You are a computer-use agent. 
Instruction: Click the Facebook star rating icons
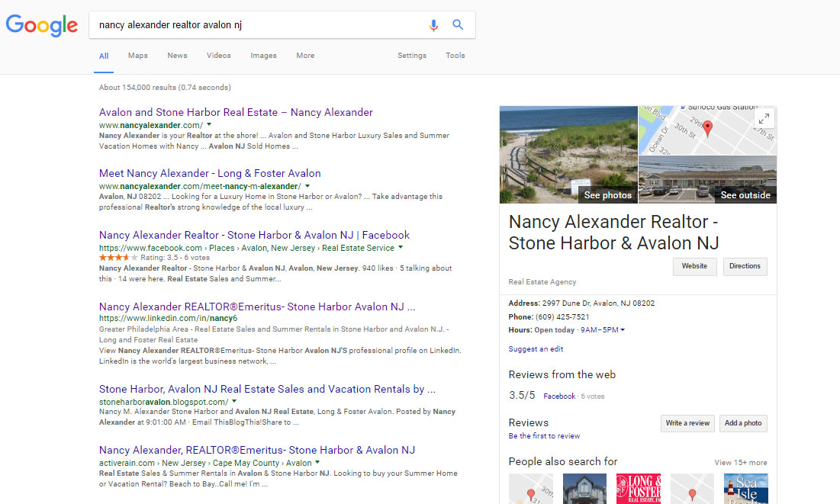(117, 258)
